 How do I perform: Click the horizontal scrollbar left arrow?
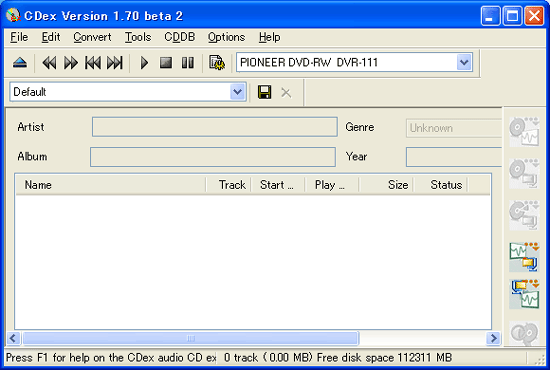click(13, 338)
